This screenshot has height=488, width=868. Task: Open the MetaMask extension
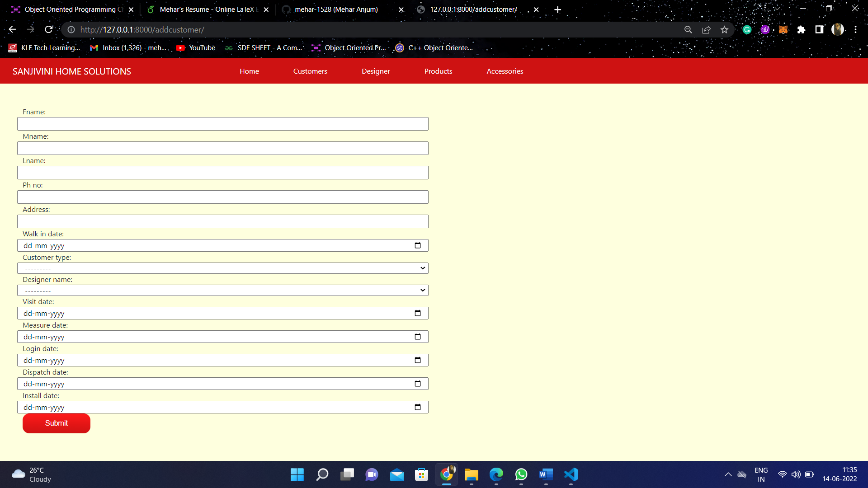tap(783, 29)
